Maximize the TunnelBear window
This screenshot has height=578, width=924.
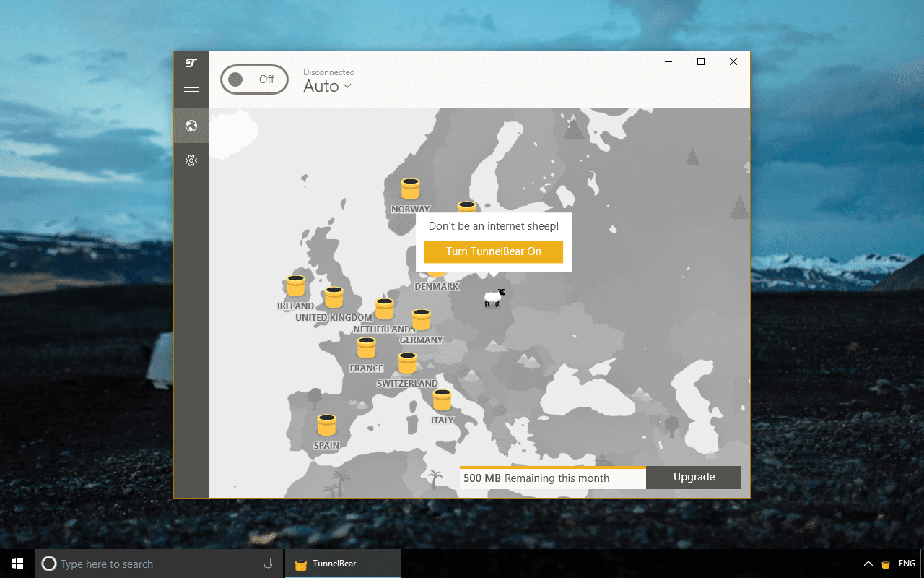[x=700, y=61]
